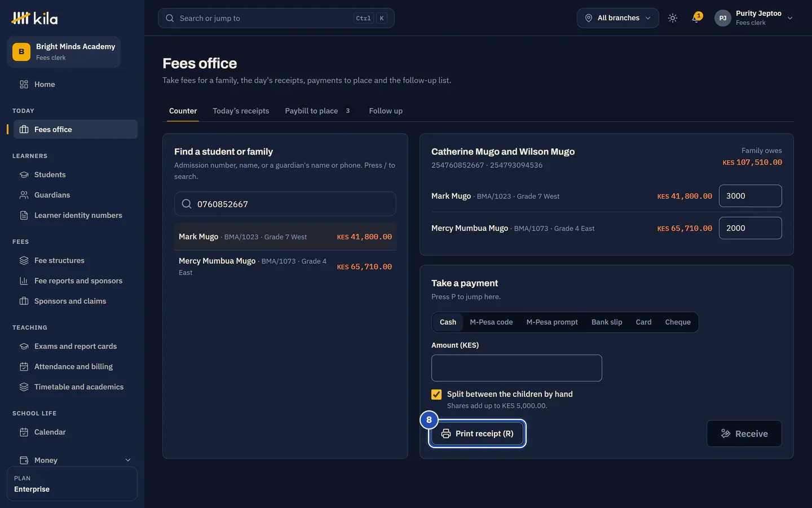812x508 pixels.
Task: Click the Sponsors and claims icon
Action: click(24, 301)
